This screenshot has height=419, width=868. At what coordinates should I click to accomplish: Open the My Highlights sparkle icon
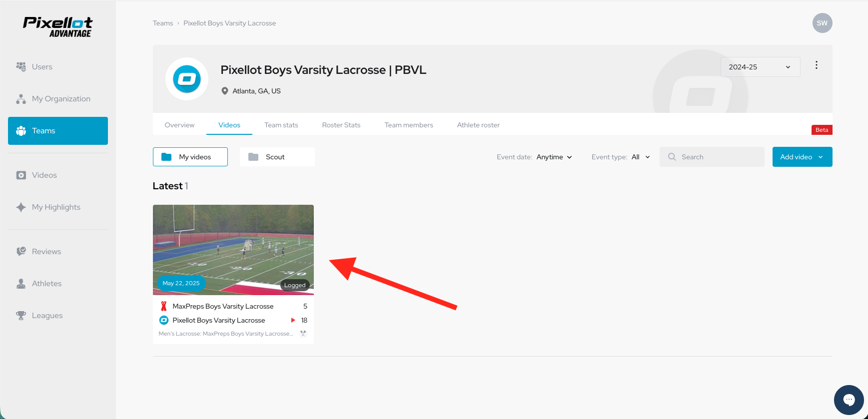tap(21, 207)
